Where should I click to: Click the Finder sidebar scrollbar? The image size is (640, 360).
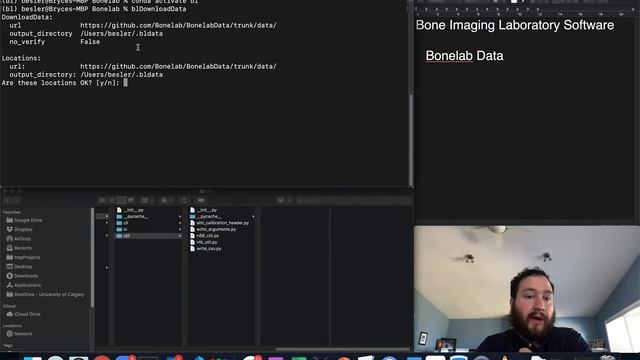coord(93,258)
